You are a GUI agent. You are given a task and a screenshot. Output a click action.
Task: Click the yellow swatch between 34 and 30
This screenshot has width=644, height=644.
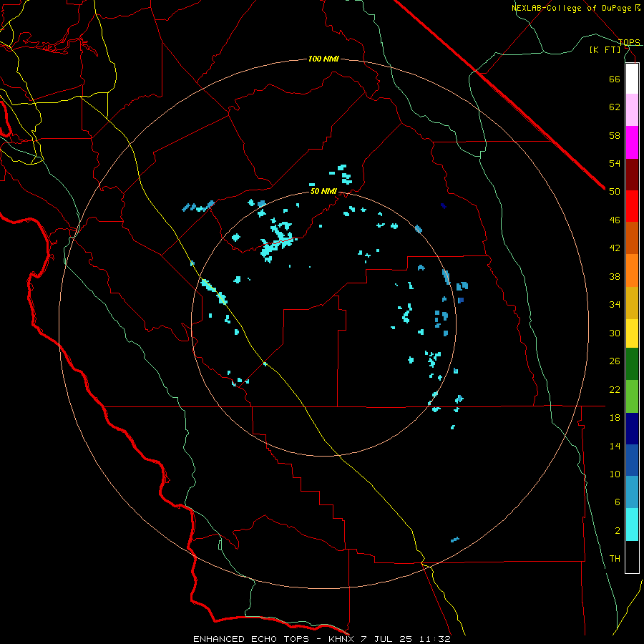[632, 333]
